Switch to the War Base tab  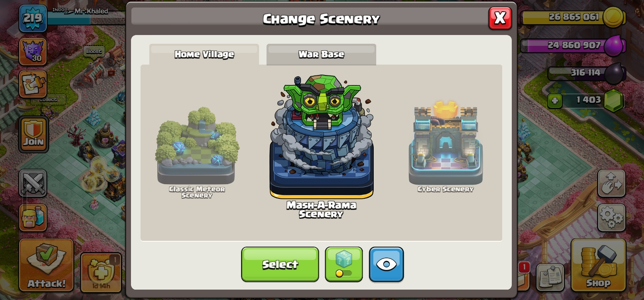point(321,55)
